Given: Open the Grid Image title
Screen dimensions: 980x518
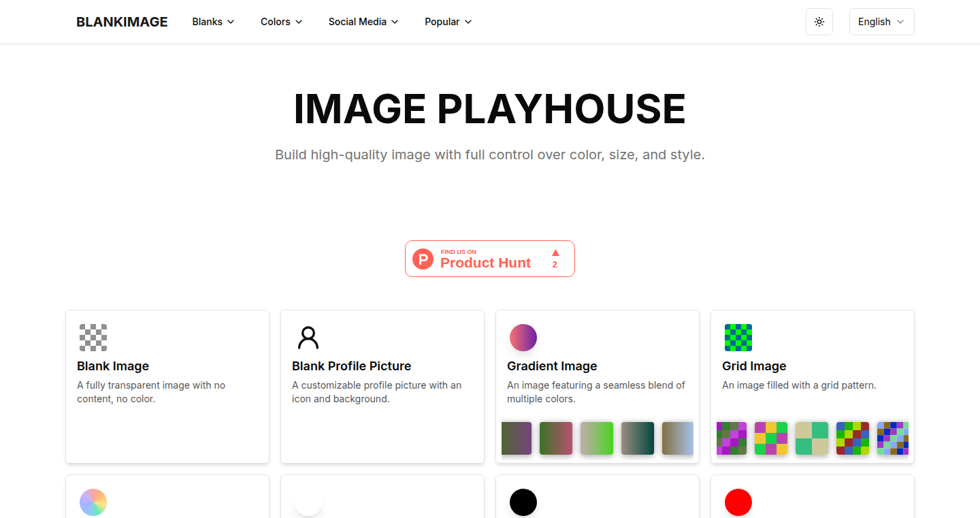Looking at the screenshot, I should click(x=754, y=366).
